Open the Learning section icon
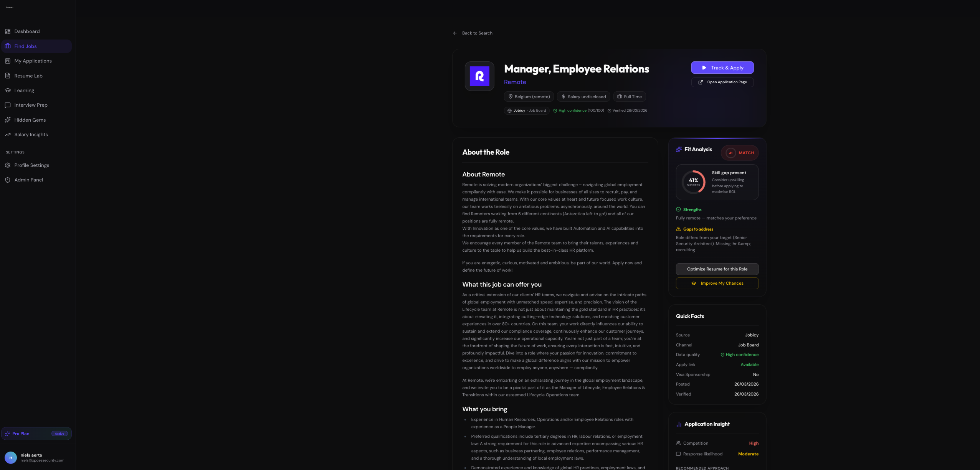The image size is (980, 470). pos(8,91)
